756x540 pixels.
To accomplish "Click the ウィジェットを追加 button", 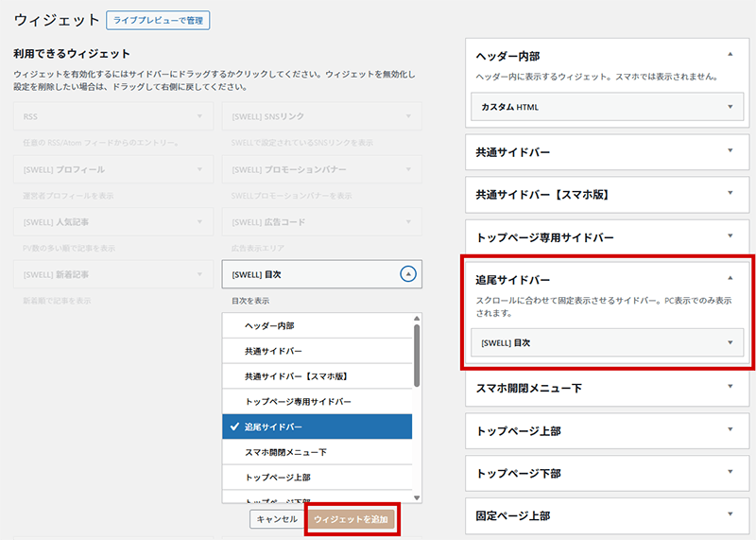I will coord(352,519).
